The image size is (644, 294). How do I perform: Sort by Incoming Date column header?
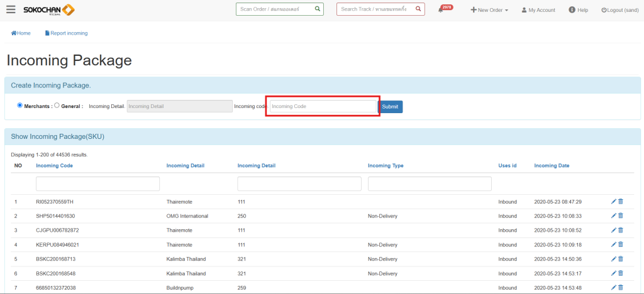click(x=552, y=166)
